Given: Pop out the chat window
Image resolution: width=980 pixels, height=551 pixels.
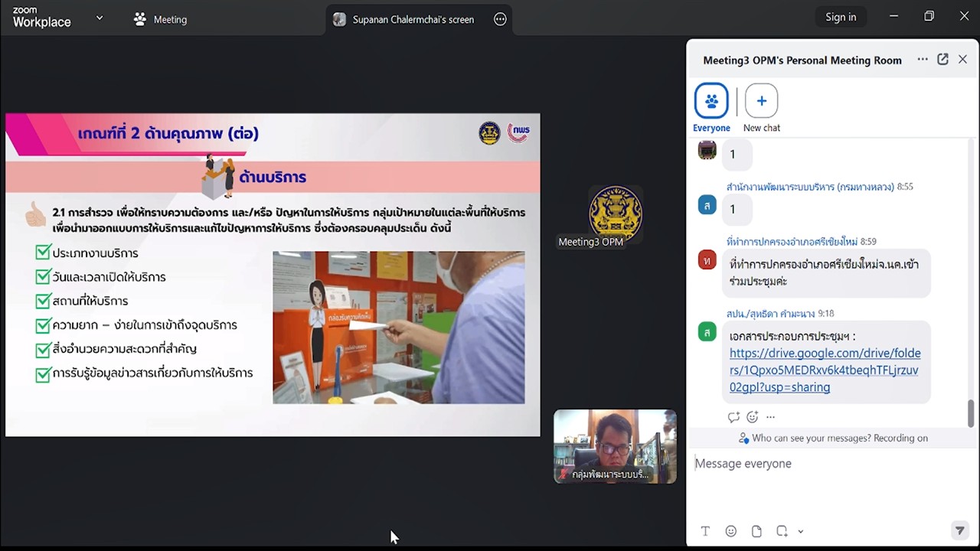Looking at the screenshot, I should coord(942,59).
